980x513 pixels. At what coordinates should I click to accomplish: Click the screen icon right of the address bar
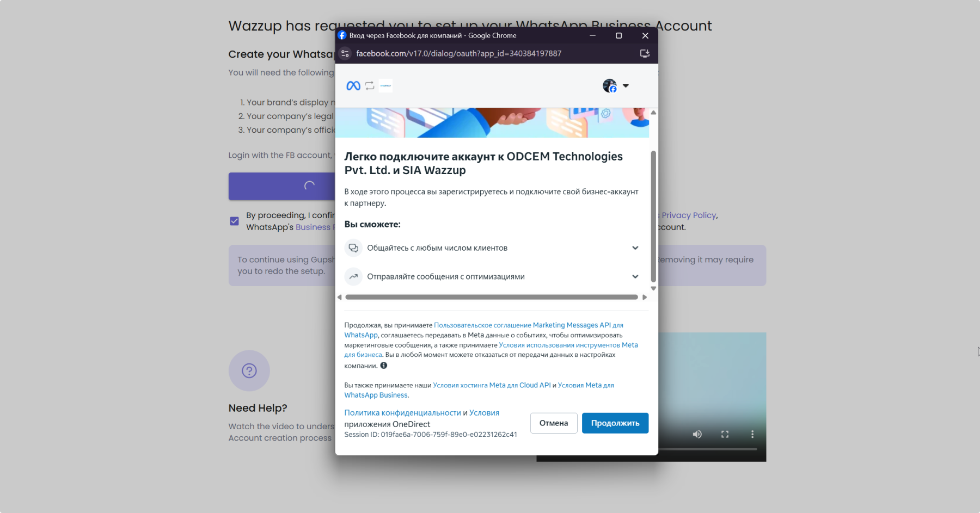645,53
